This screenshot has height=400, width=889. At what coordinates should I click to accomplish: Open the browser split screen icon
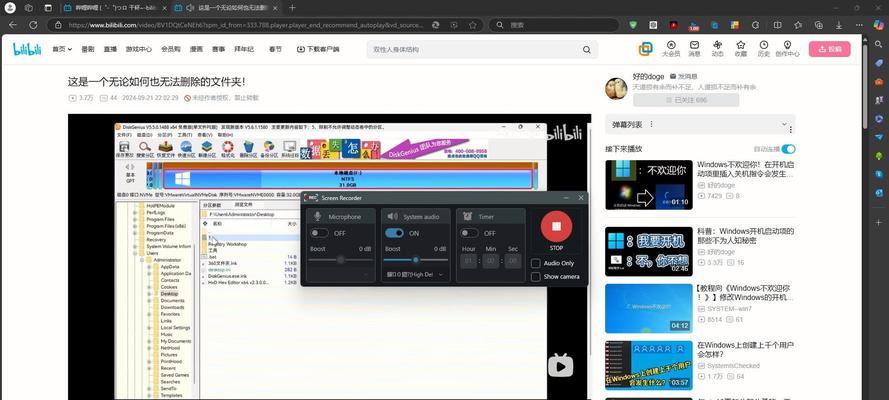coord(777,25)
